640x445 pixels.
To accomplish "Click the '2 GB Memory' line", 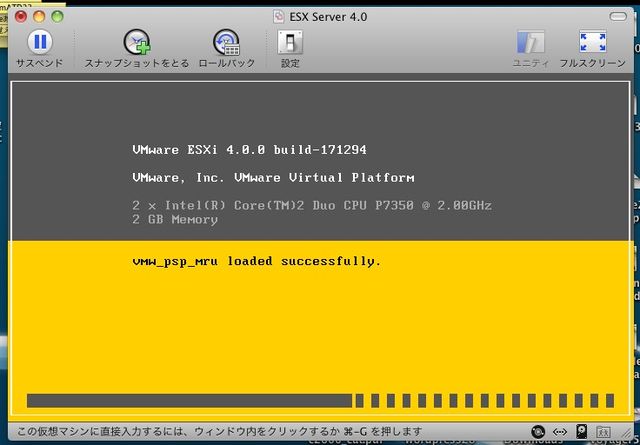I will point(175,220).
